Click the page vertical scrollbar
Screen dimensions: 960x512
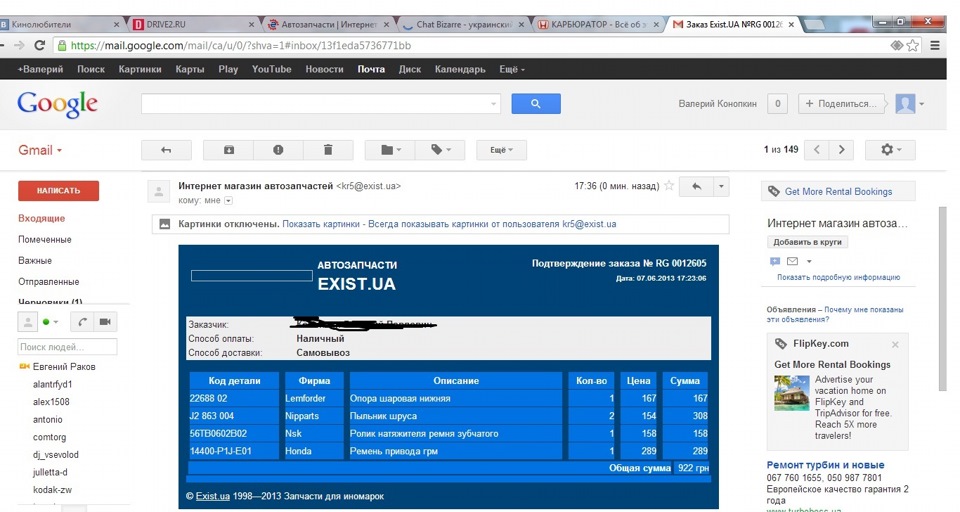coord(942,299)
